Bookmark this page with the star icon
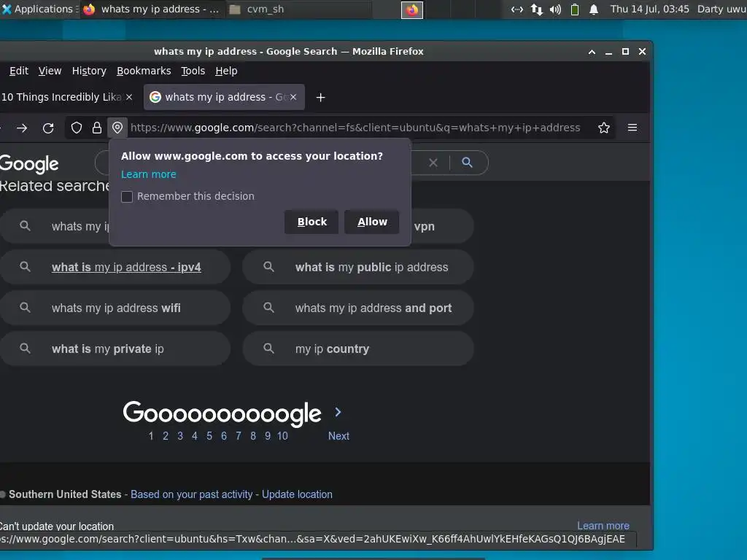747x560 pixels. (603, 128)
